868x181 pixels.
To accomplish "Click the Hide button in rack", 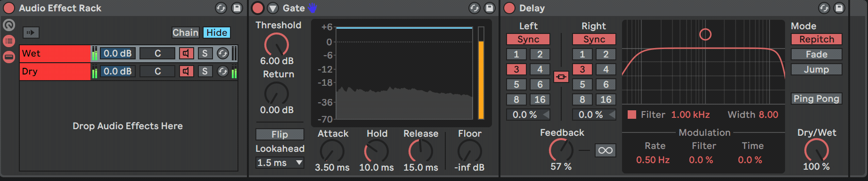I will pyautogui.click(x=217, y=33).
